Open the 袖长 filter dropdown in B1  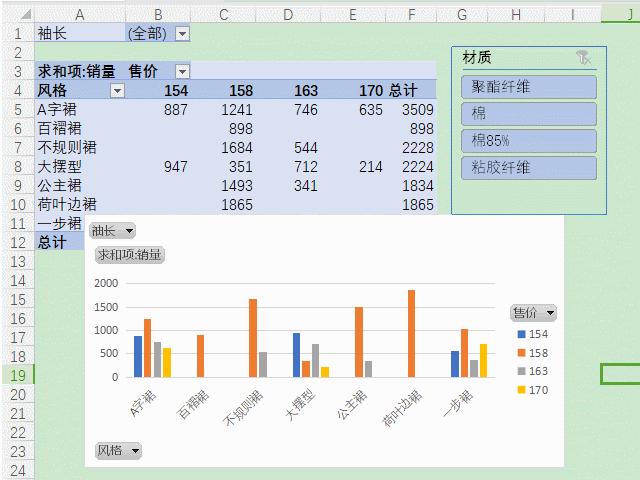(182, 33)
